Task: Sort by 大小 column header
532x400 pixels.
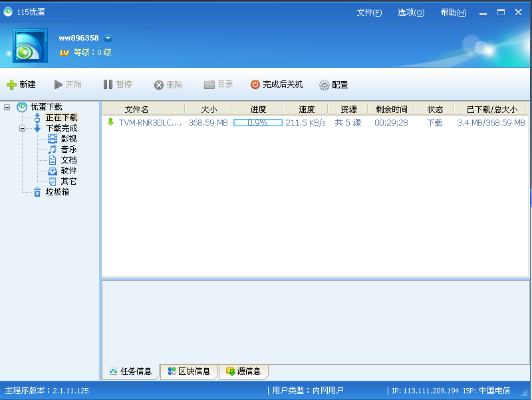Action: pyautogui.click(x=209, y=109)
